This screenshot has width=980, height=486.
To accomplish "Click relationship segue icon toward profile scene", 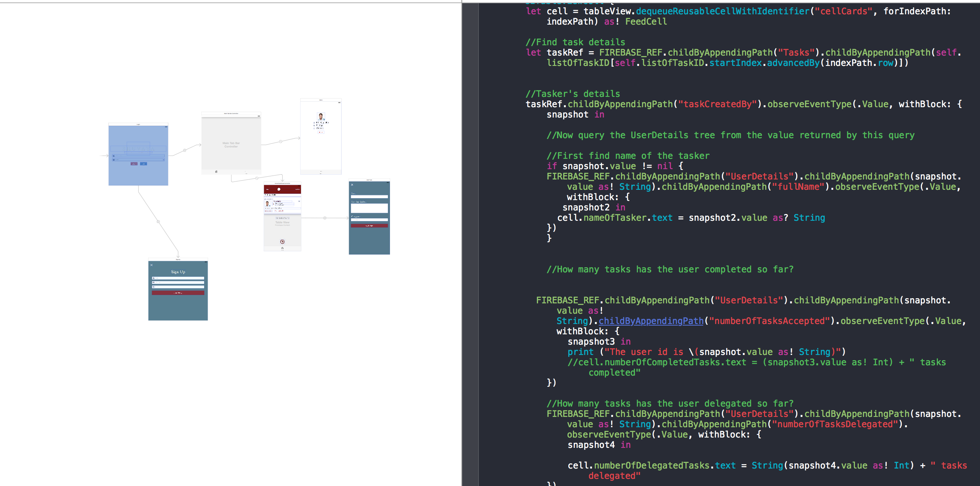I will [280, 141].
